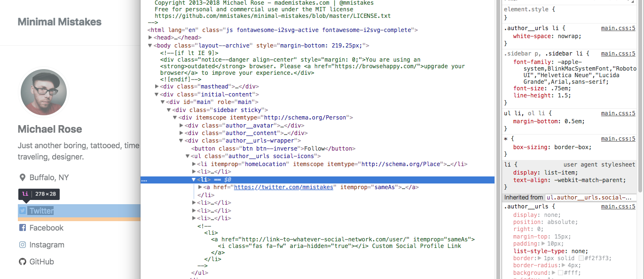Click the ellipsis icon on selected li row
644x279 pixels.
pos(144,180)
